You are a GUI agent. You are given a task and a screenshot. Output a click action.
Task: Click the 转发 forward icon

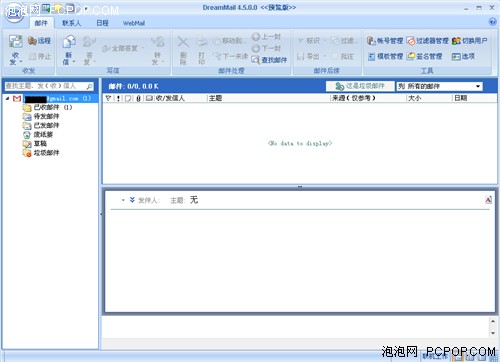157,42
